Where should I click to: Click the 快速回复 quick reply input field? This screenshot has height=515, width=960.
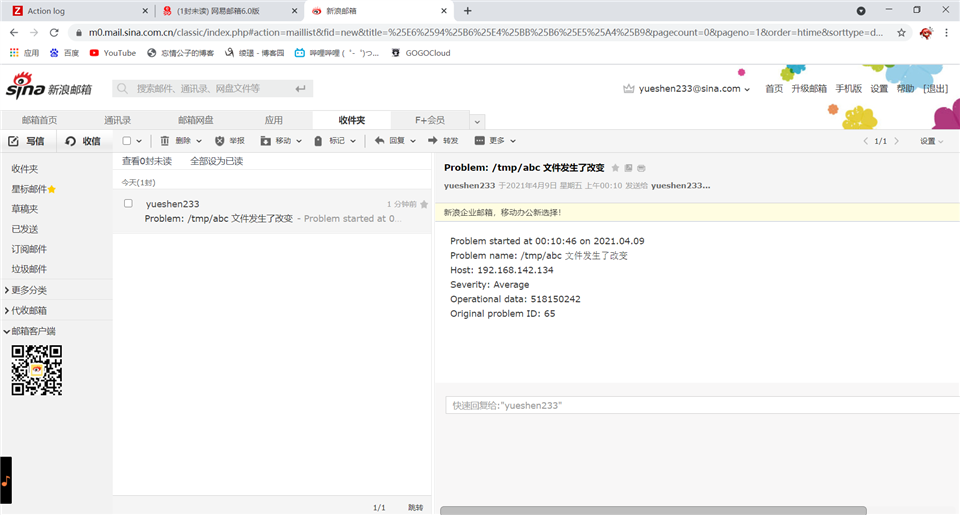point(702,405)
